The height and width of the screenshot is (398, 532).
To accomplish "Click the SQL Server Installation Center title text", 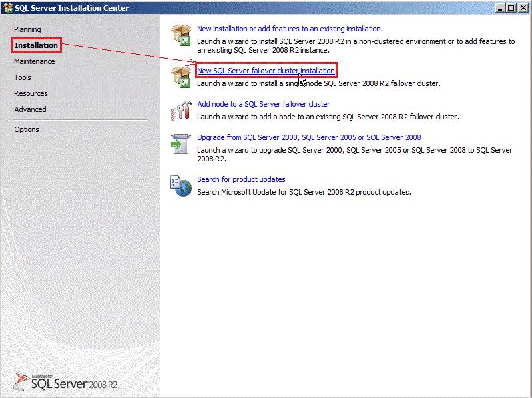I will coord(71,8).
